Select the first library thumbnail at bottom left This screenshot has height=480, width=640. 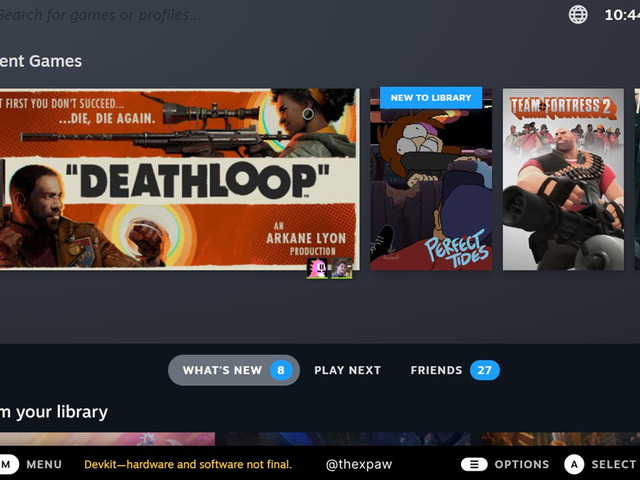(106, 438)
